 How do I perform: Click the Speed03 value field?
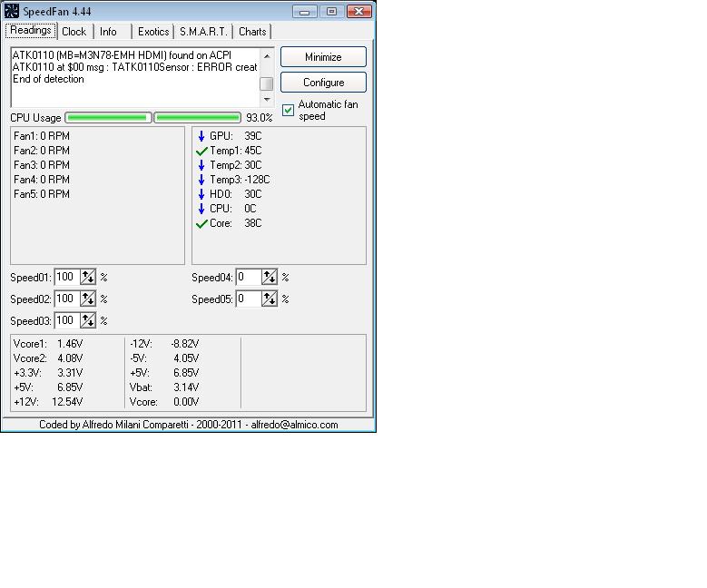pos(67,320)
